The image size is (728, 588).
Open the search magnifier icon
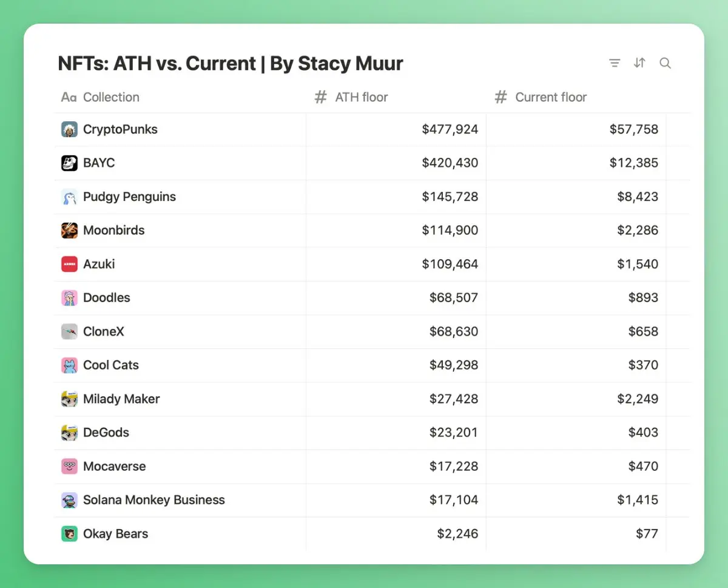pos(665,63)
